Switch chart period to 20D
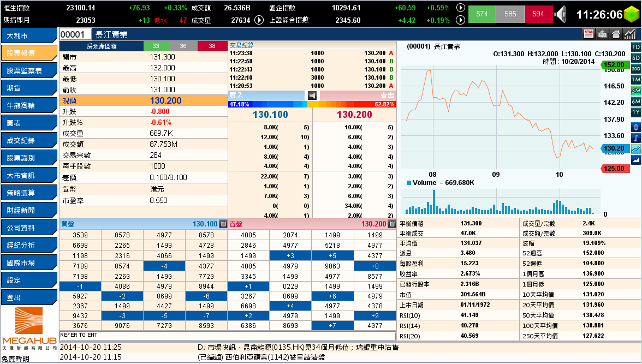642x364 pixels. 636,69
